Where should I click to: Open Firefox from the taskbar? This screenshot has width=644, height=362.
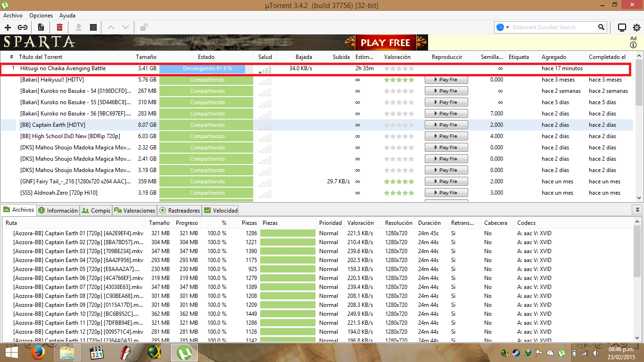tap(38, 352)
